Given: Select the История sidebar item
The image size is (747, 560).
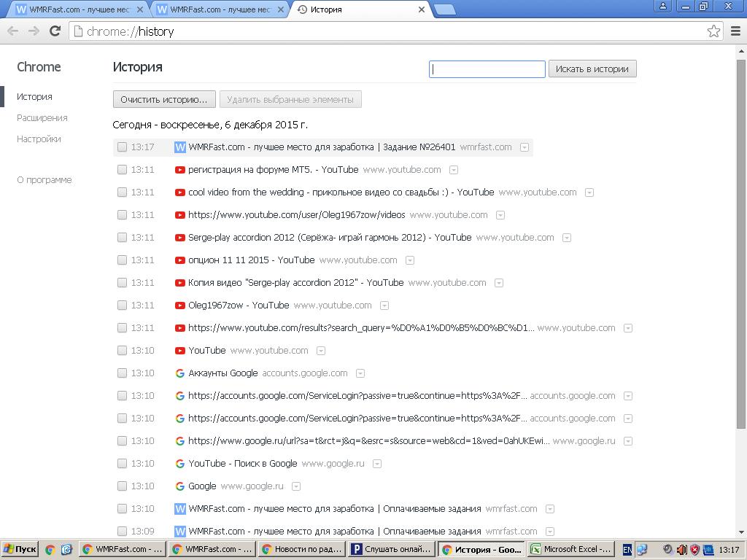Looking at the screenshot, I should [x=34, y=97].
